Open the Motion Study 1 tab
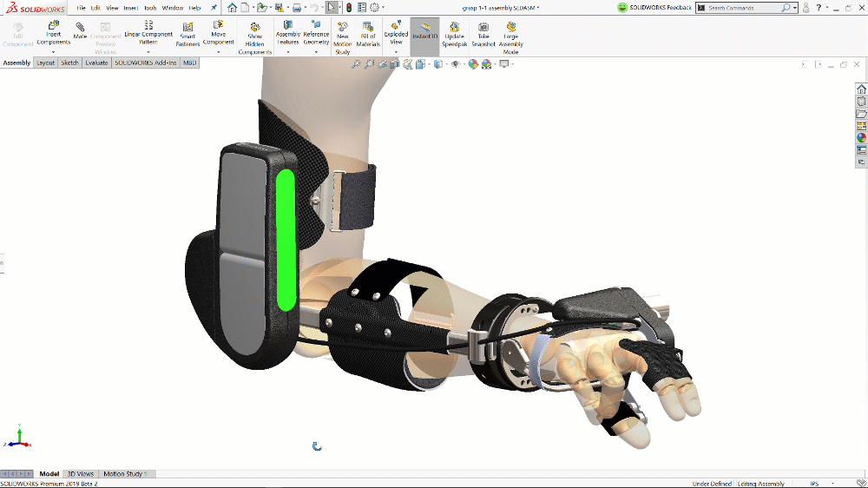The height and width of the screenshot is (488, 868). [x=125, y=474]
